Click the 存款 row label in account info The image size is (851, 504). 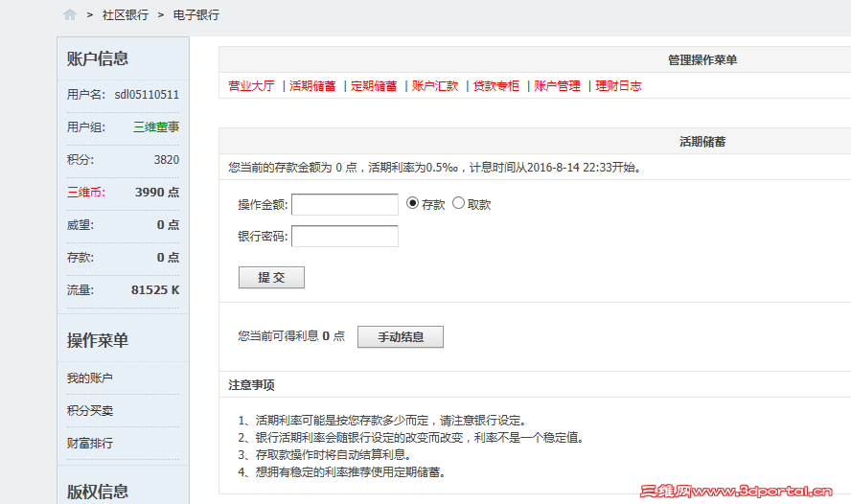pyautogui.click(x=80, y=257)
